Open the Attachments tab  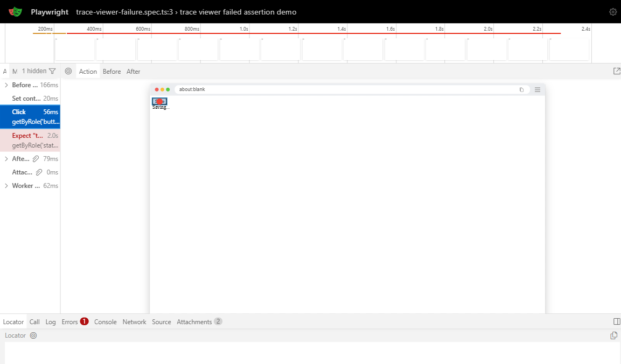point(194,322)
